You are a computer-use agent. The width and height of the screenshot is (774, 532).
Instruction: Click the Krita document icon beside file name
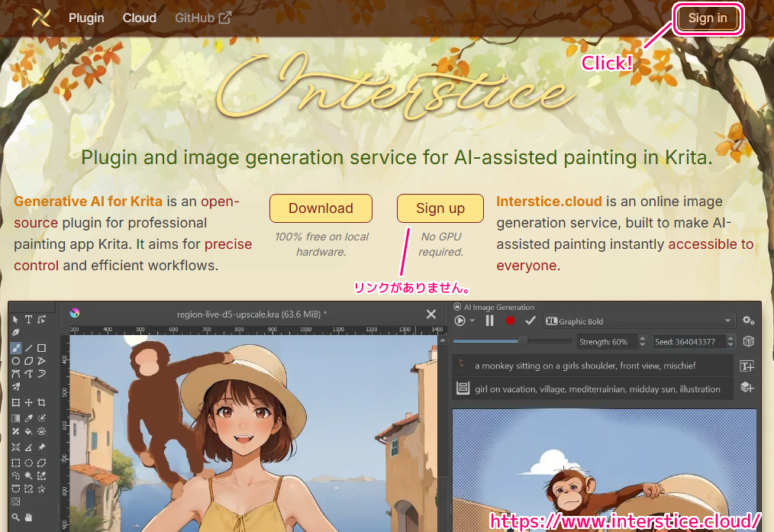pos(75,313)
